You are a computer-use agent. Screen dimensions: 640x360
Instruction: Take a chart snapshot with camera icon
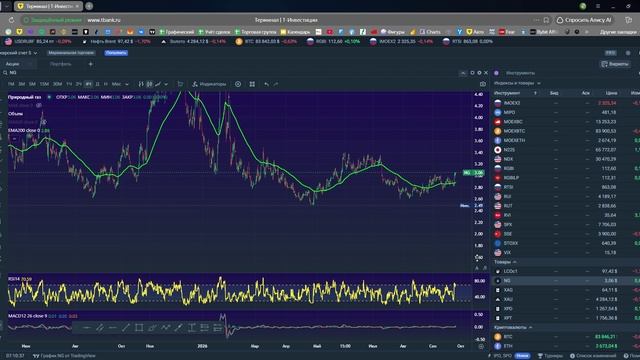coord(483,84)
